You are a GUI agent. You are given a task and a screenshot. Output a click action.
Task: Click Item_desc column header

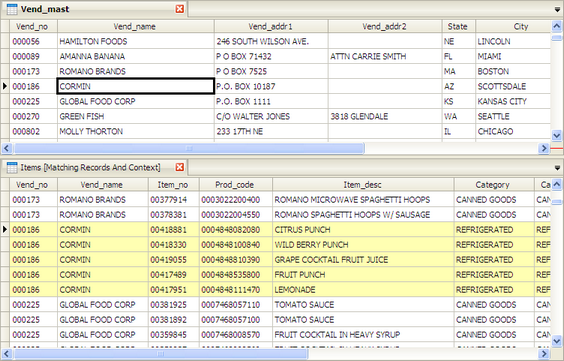[x=363, y=185]
